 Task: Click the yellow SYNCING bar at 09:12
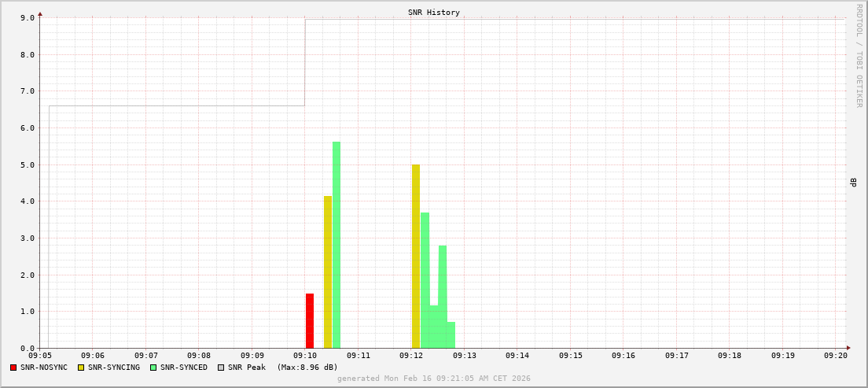tap(416, 256)
